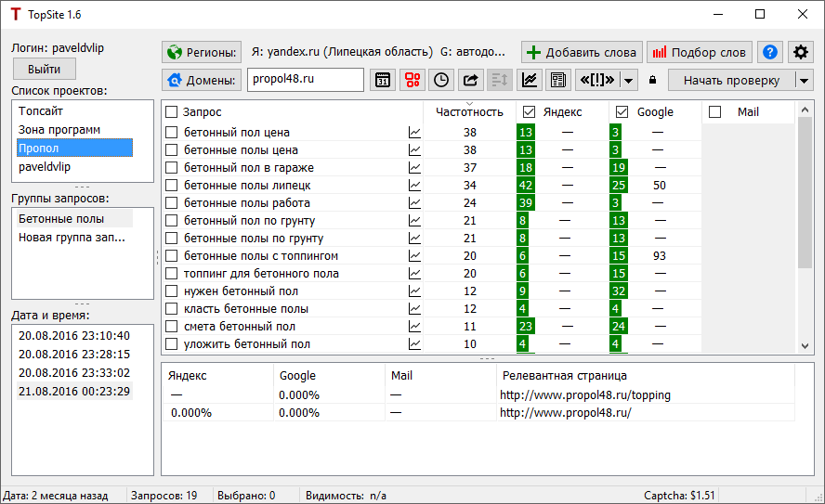Open the http://www.propol48.ru/topping relevant page
The width and height of the screenshot is (825, 504).
(x=585, y=394)
